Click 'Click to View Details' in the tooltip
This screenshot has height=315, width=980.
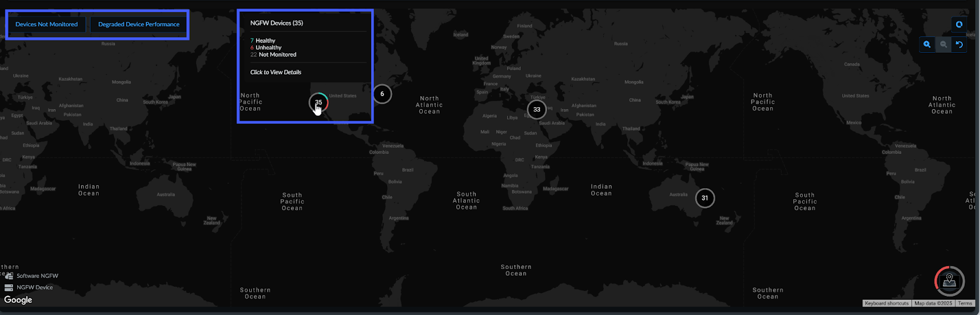[276, 72]
